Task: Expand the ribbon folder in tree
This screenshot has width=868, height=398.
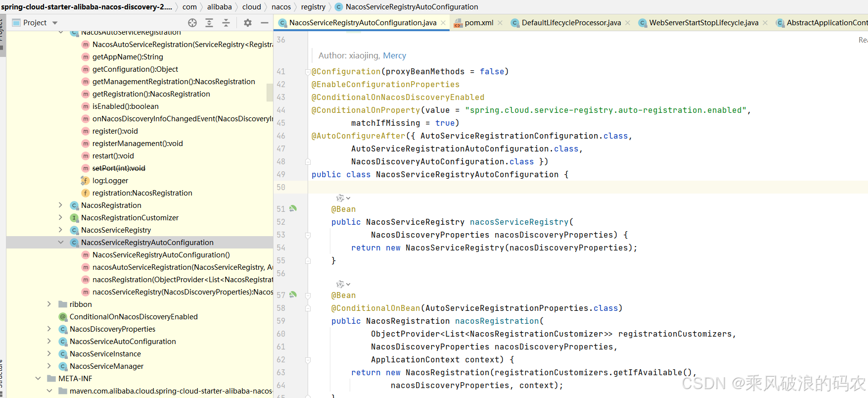Action: coord(49,304)
